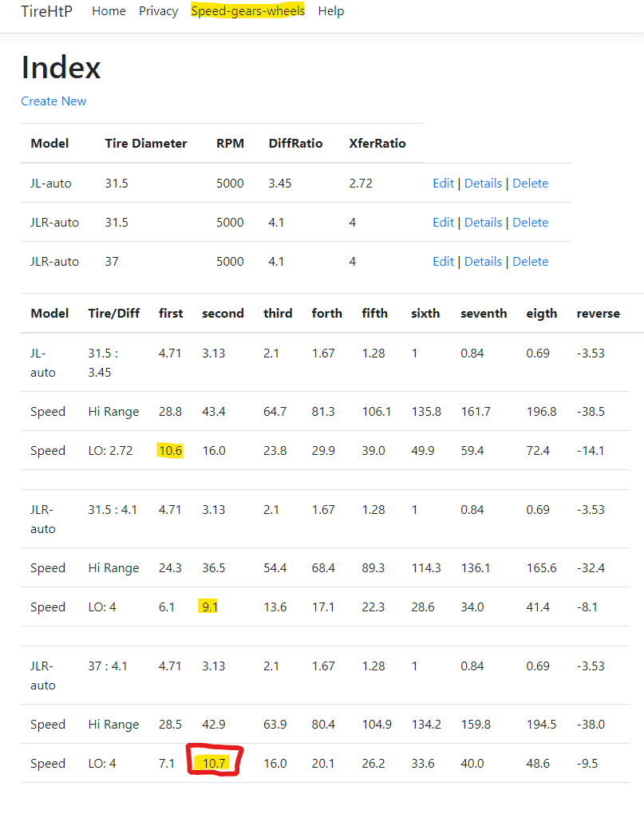Image resolution: width=644 pixels, height=814 pixels.
Task: Click the 135.8 sixth gear speed
Action: [426, 412]
